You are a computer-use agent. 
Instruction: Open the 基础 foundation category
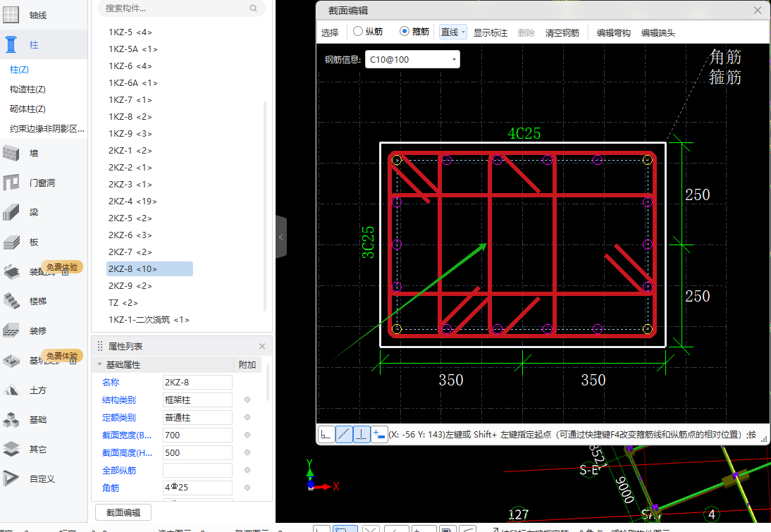(x=38, y=419)
